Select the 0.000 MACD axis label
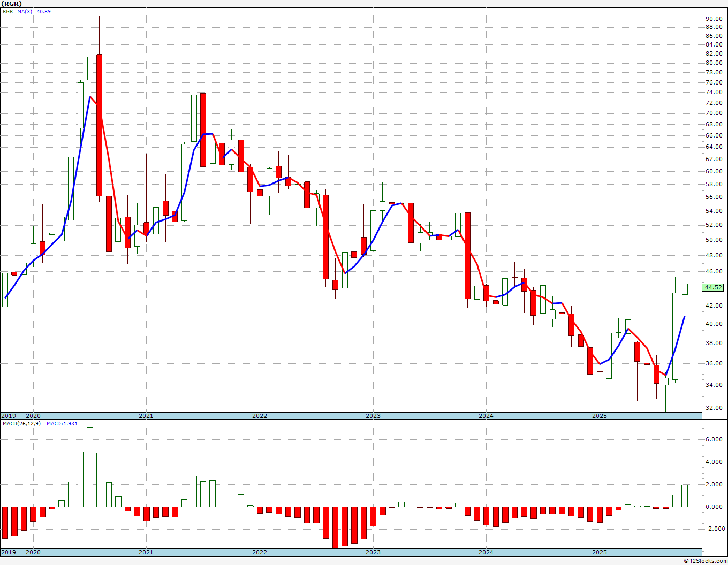The image size is (728, 565). click(x=714, y=507)
